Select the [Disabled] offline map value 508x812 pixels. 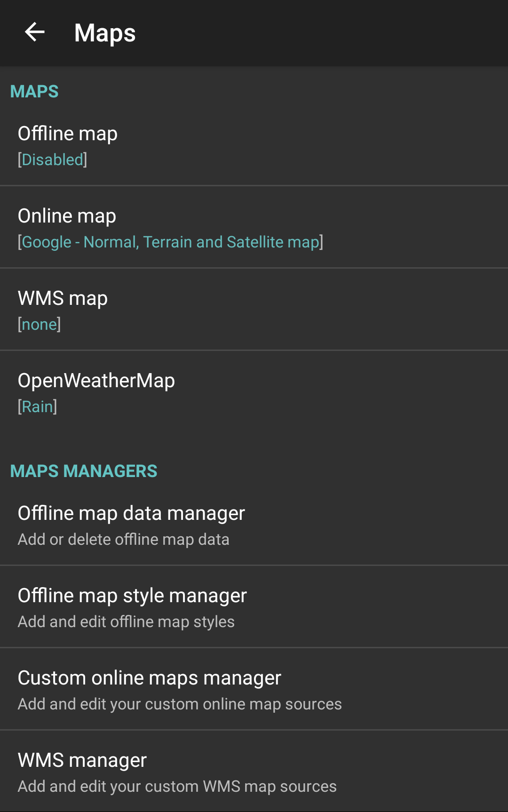52,160
